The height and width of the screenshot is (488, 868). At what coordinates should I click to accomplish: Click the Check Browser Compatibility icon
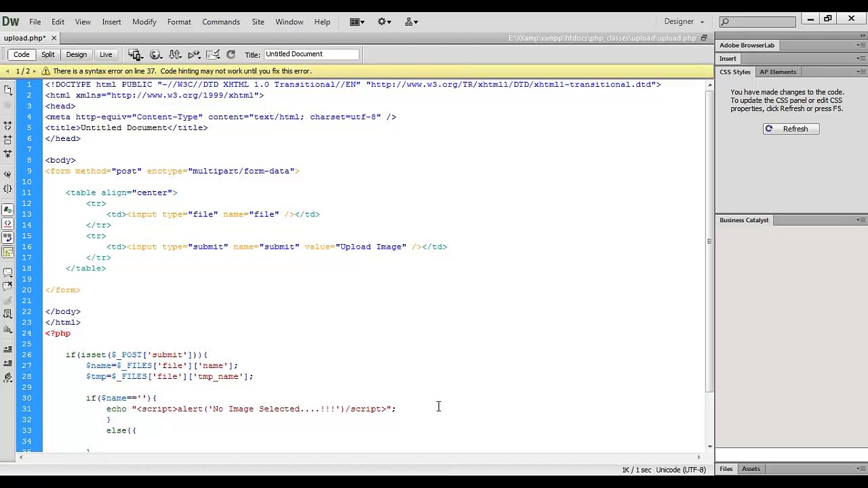coord(213,54)
